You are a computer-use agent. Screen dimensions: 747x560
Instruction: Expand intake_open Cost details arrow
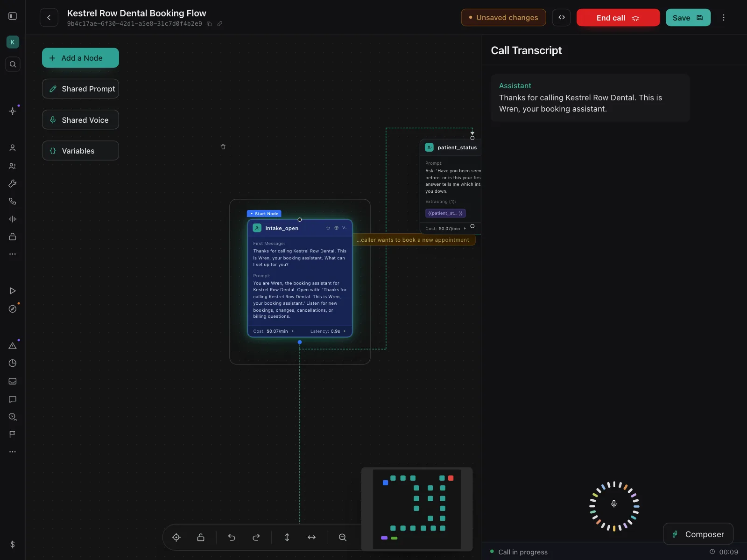pos(293,331)
